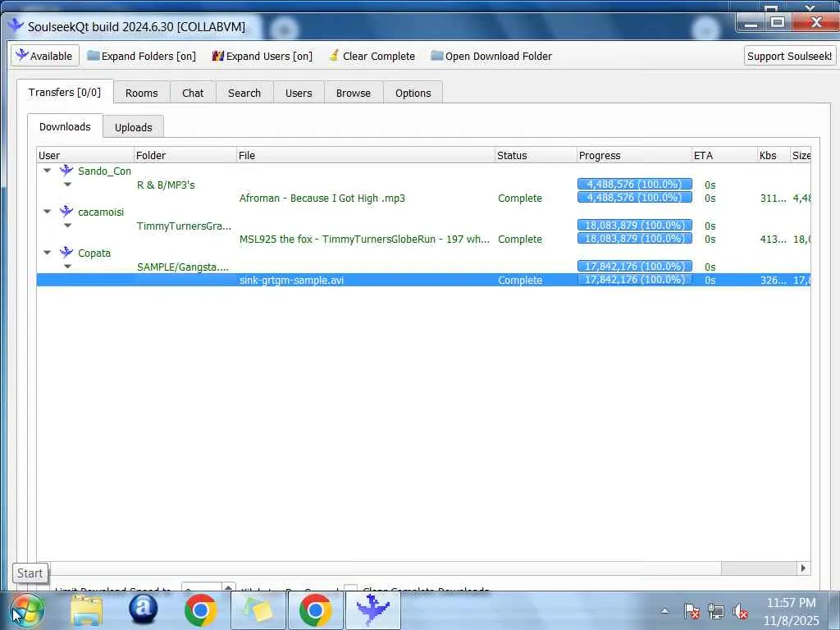Switch to the Rooms tab

coord(141,93)
